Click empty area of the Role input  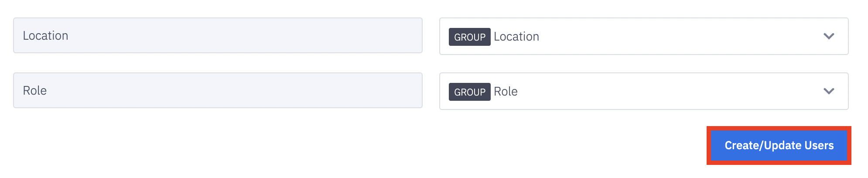(x=262, y=90)
